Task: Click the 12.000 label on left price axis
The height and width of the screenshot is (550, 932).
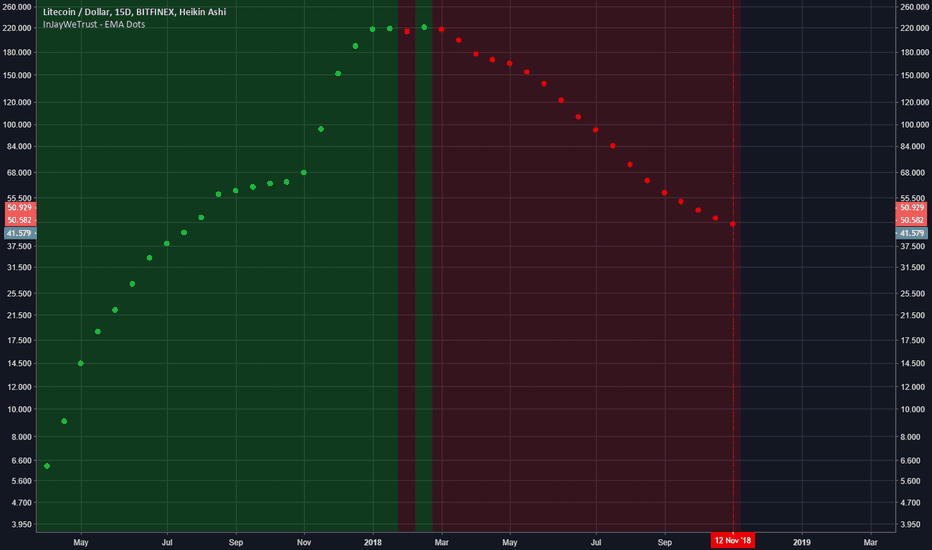Action: 19,387
